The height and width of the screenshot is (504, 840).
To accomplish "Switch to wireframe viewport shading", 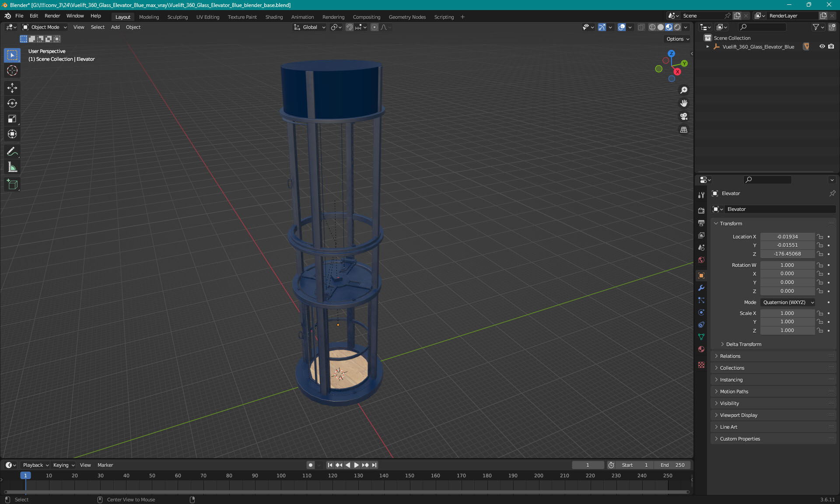I will [652, 27].
